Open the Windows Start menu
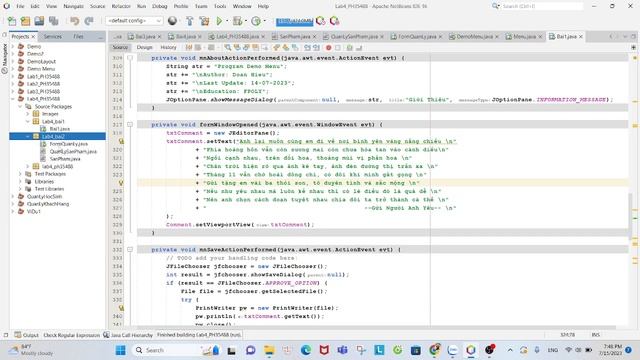640x360 pixels. tap(120, 350)
